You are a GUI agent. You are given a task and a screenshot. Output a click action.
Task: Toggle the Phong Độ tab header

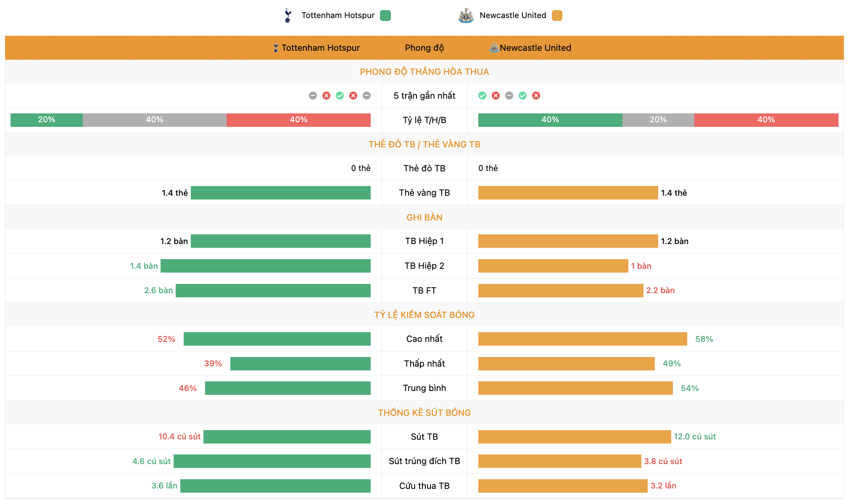(x=424, y=48)
